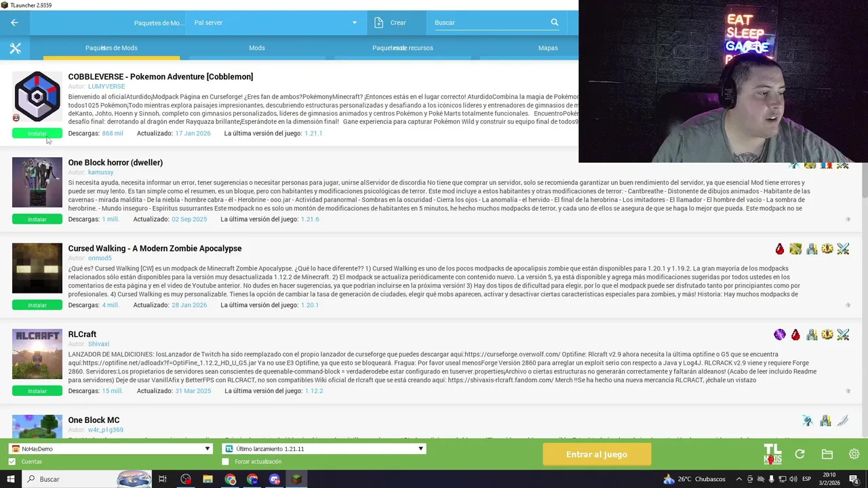Open Discord from the taskbar

click(x=275, y=479)
